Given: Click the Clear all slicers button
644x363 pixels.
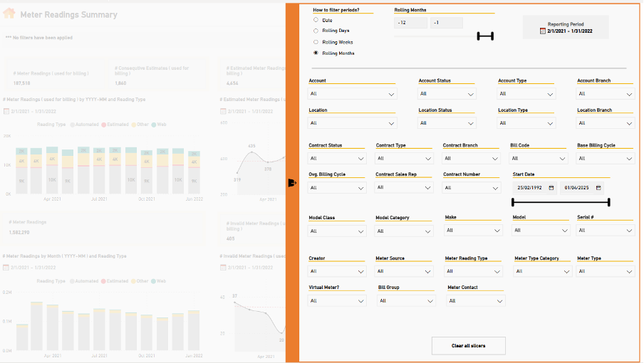Looking at the screenshot, I should [x=469, y=346].
